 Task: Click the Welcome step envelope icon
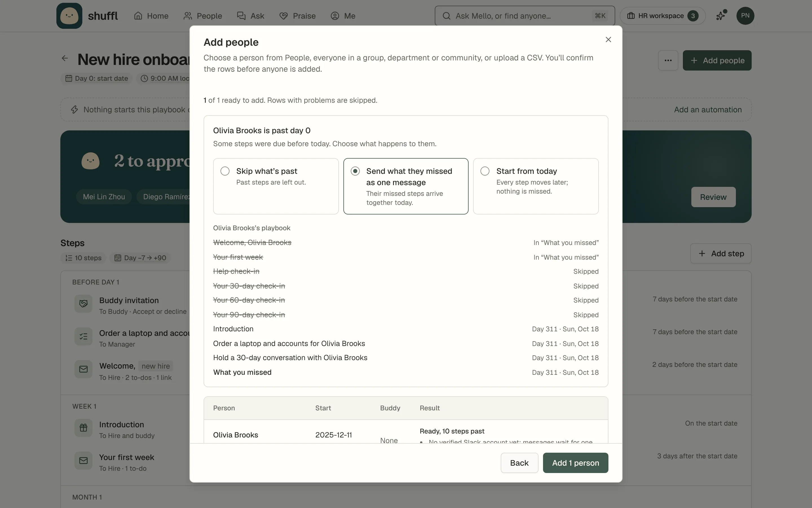coord(83,369)
